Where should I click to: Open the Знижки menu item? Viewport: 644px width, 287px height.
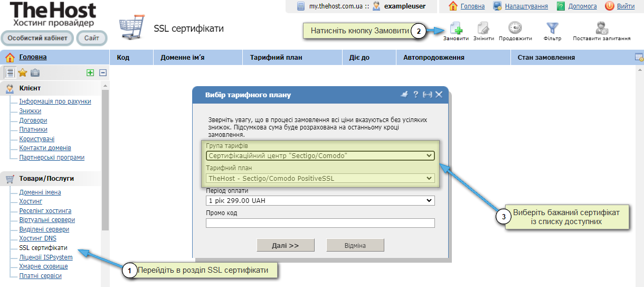[30, 111]
